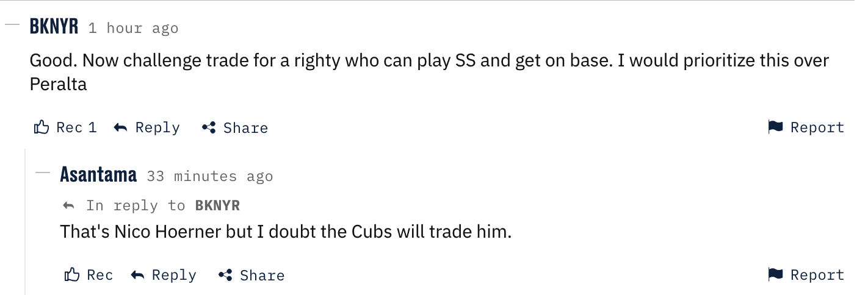868x295 pixels.
Task: Open Asantama's user profile name
Action: coord(98,175)
